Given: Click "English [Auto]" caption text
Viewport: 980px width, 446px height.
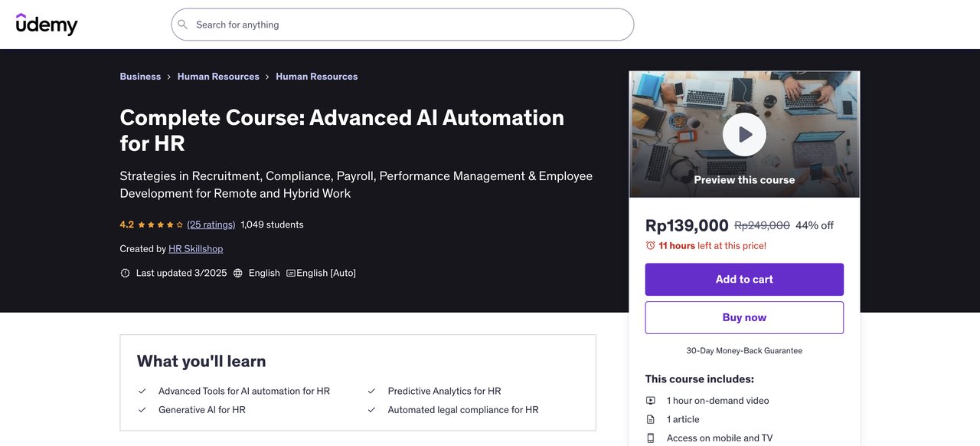Looking at the screenshot, I should [x=326, y=273].
